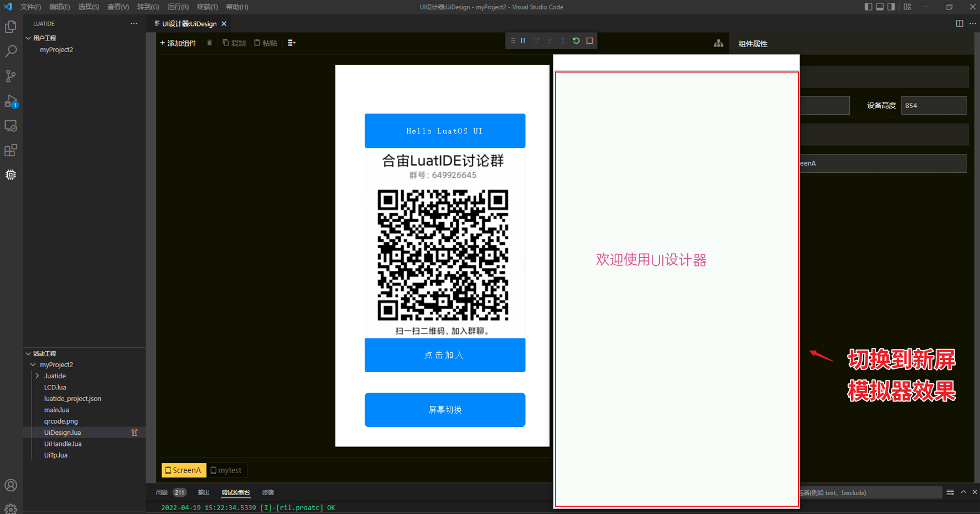
Task: Open the LuatIDE chip icon in activity bar
Action: tap(11, 174)
